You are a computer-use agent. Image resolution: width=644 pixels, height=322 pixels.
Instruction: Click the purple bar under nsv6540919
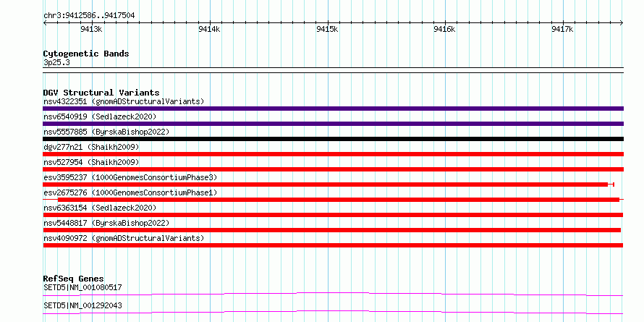pyautogui.click(x=333, y=124)
